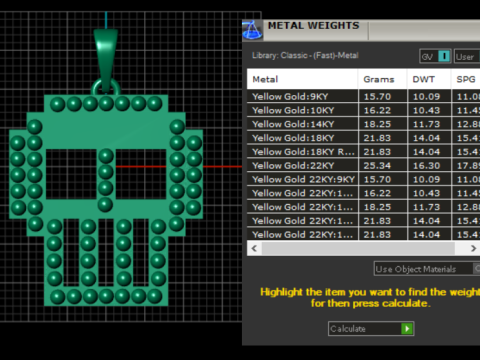The image size is (480, 360).
Task: Select the SPG column header
Action: (x=466, y=79)
